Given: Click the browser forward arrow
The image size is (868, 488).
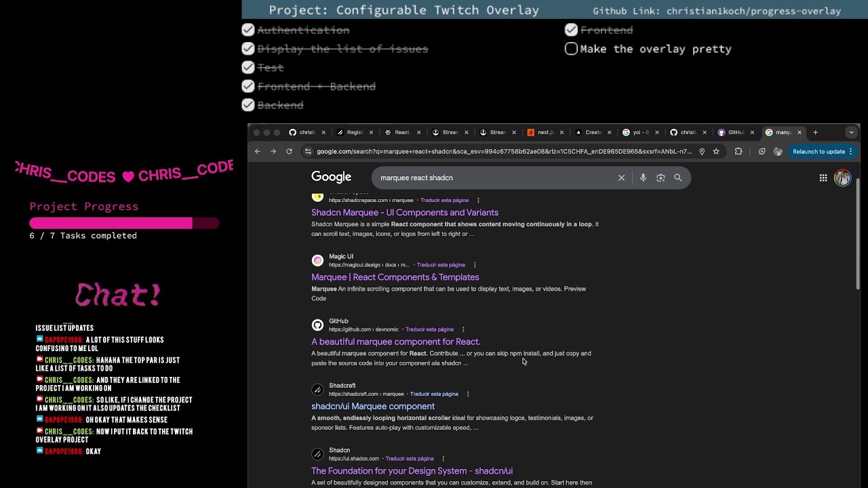Looking at the screenshot, I should (x=273, y=152).
